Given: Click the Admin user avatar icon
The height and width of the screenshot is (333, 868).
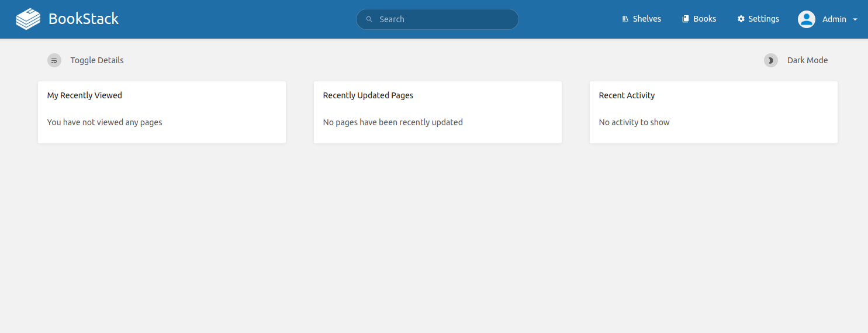Looking at the screenshot, I should tap(807, 19).
